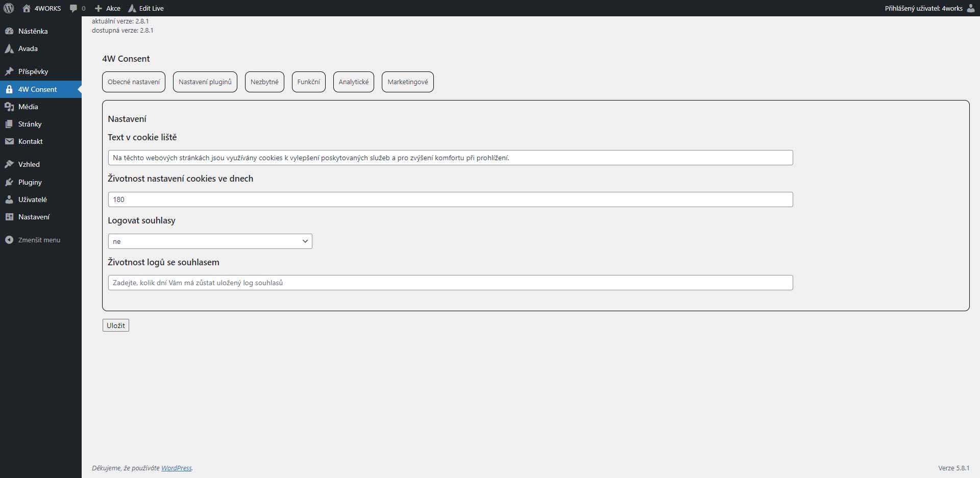Viewport: 980px width, 478px height.
Task: Click the plus icon for Akce
Action: (x=99, y=8)
